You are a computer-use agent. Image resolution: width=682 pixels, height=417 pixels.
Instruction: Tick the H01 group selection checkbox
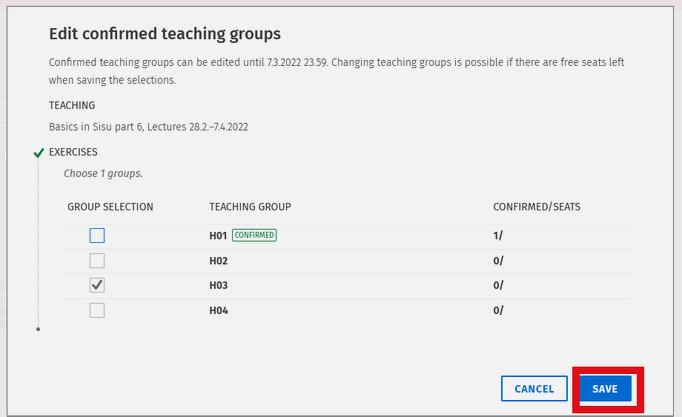[97, 236]
